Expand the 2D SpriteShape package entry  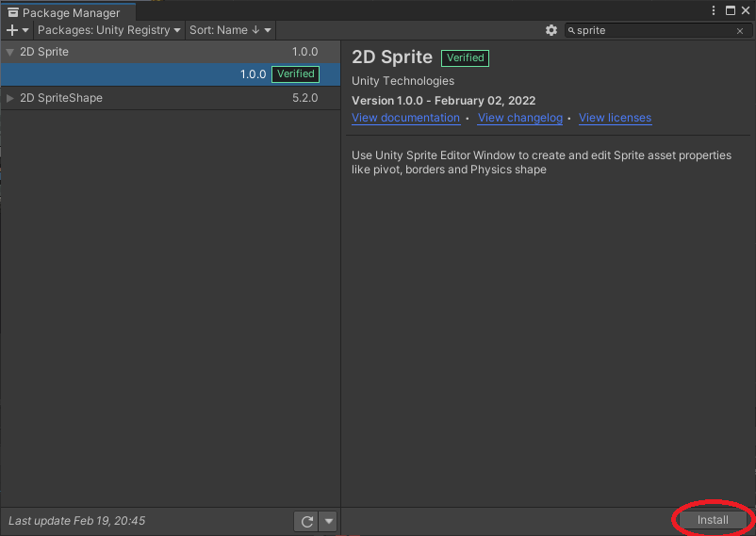9,98
